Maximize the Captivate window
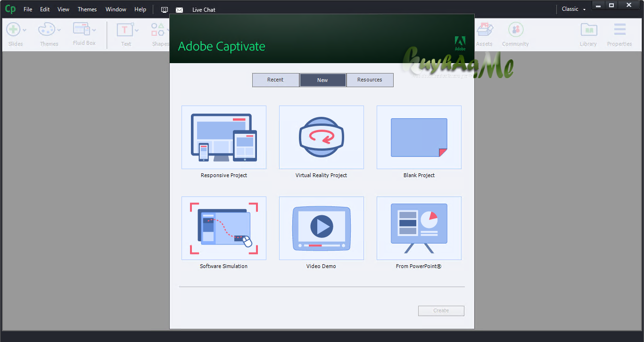Image resolution: width=644 pixels, height=342 pixels. (611, 6)
